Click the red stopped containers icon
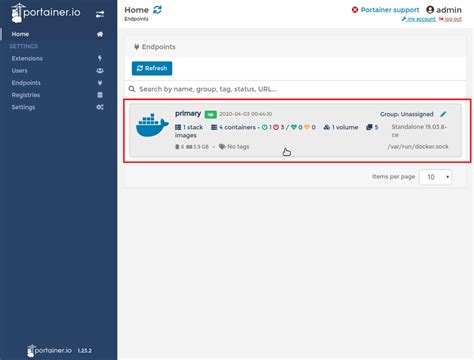This screenshot has width=474, height=360. (x=276, y=127)
